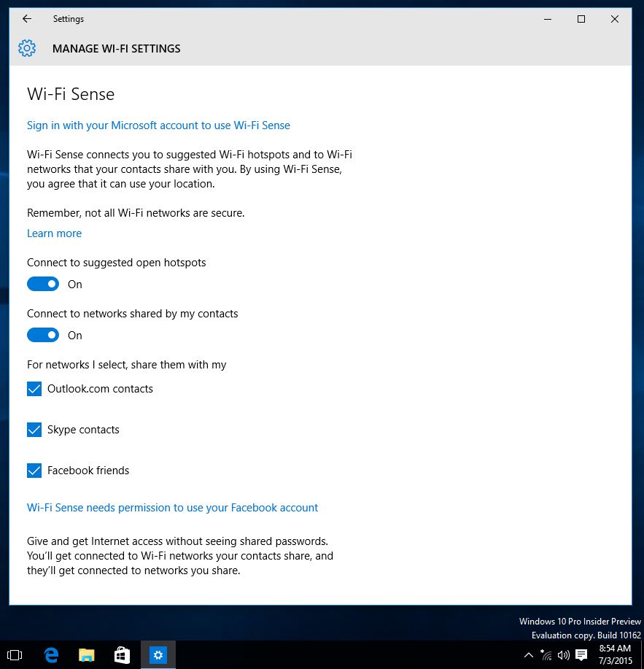644x669 pixels.
Task: Click 'For networks I select, share them with my'
Action: click(x=127, y=365)
